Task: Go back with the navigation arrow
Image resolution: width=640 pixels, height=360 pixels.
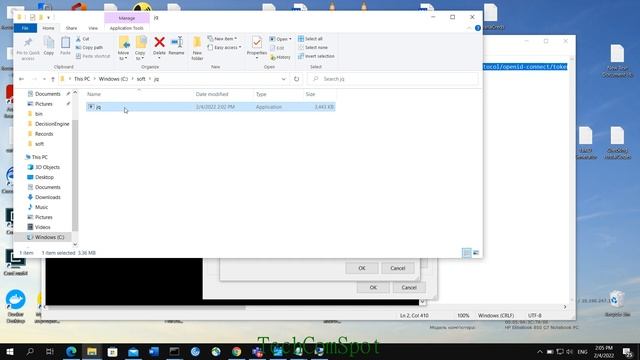Action: [21, 79]
